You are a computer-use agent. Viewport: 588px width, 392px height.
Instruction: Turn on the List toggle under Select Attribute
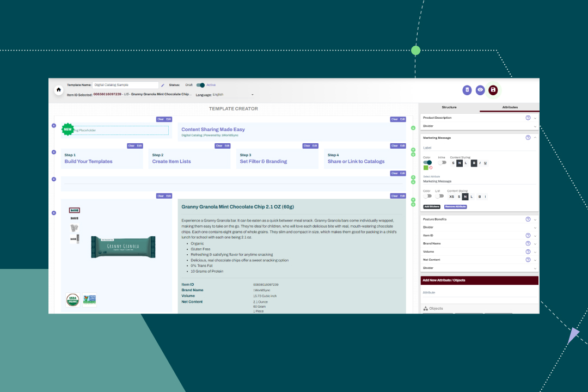(x=441, y=196)
